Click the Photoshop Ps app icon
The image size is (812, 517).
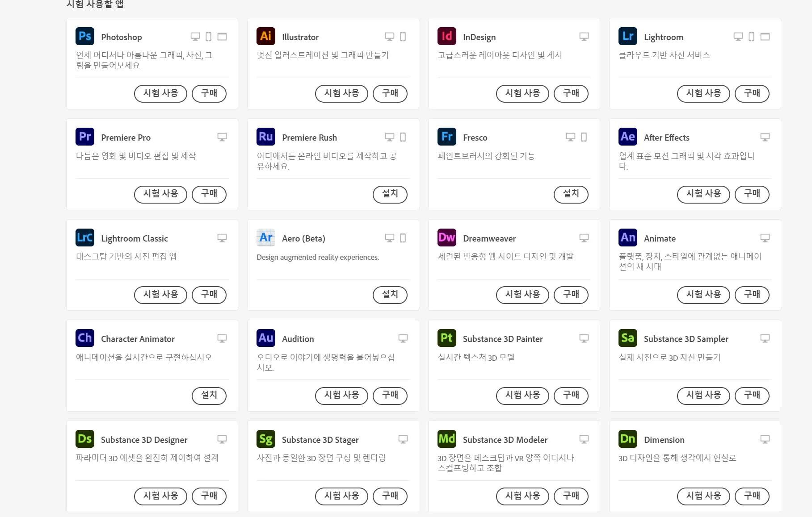[85, 36]
